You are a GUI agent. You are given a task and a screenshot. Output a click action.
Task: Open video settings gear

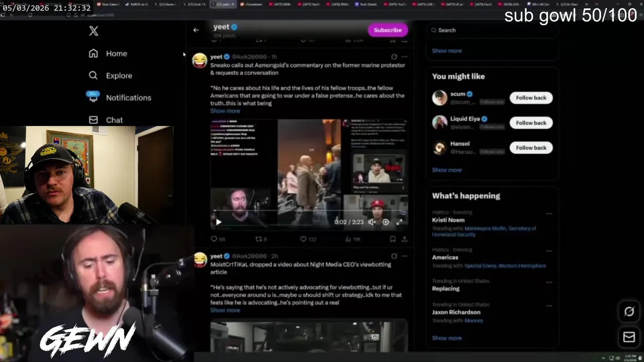click(385, 222)
